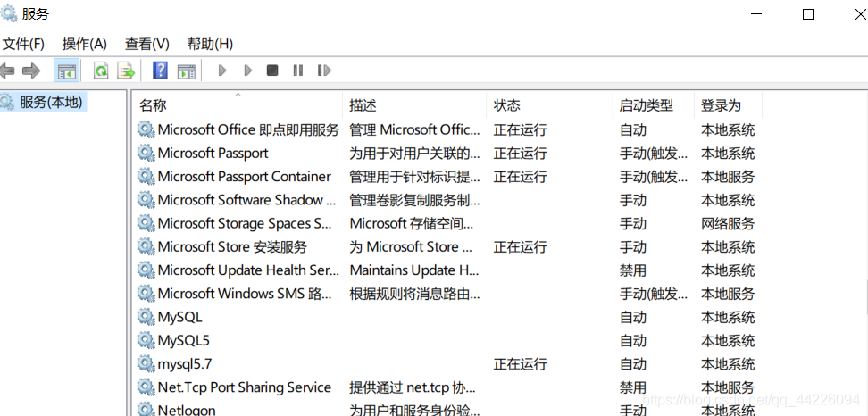The image size is (868, 416).
Task: Maximize the Services window
Action: 808,14
